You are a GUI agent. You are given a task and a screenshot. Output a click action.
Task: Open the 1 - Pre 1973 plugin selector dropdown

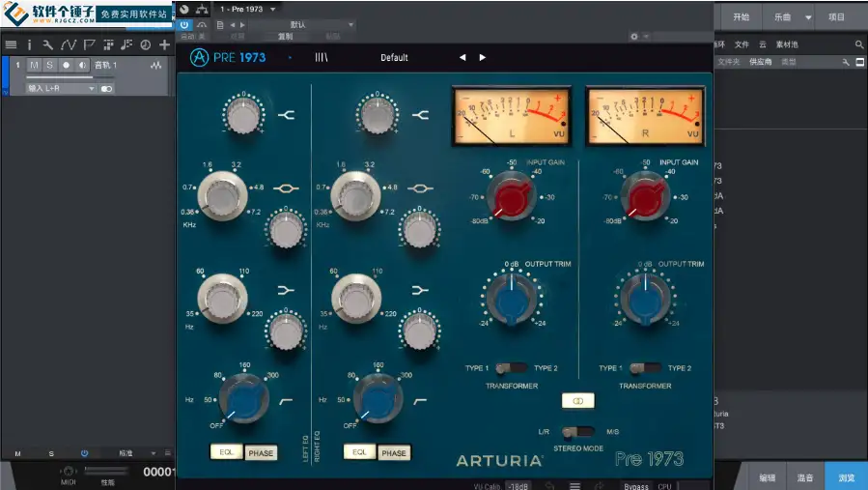pyautogui.click(x=247, y=10)
